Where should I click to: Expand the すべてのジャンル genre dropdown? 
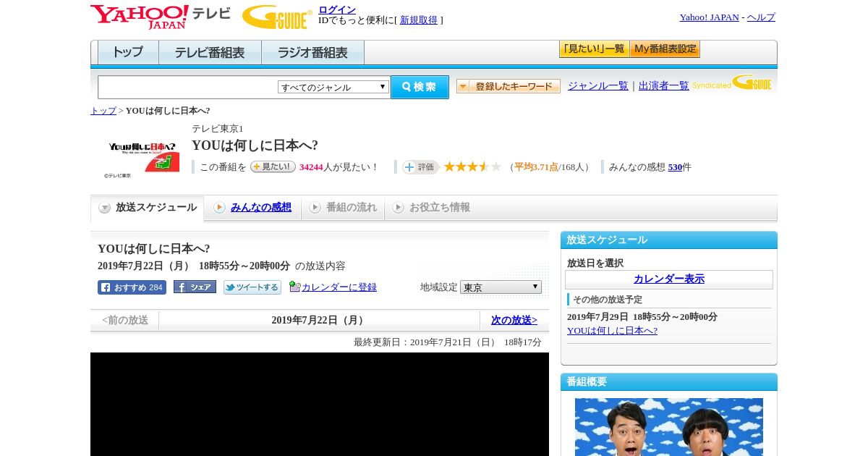click(x=333, y=87)
